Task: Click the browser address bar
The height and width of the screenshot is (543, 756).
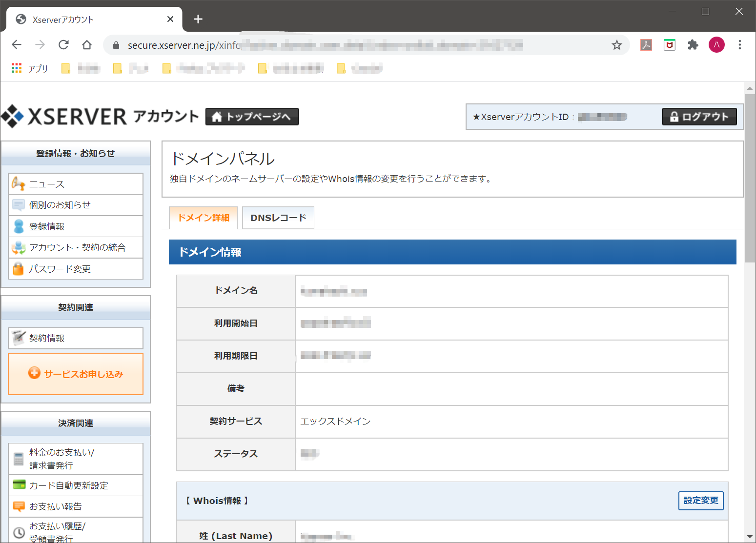Action: click(366, 45)
